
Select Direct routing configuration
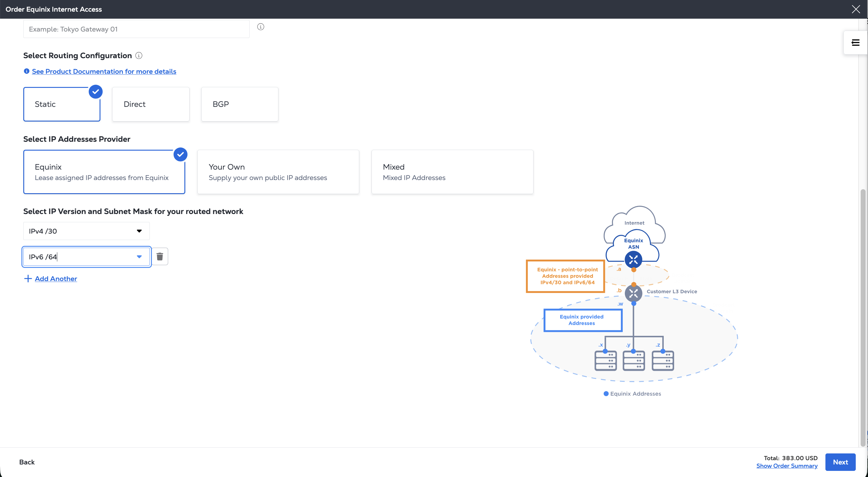151,104
